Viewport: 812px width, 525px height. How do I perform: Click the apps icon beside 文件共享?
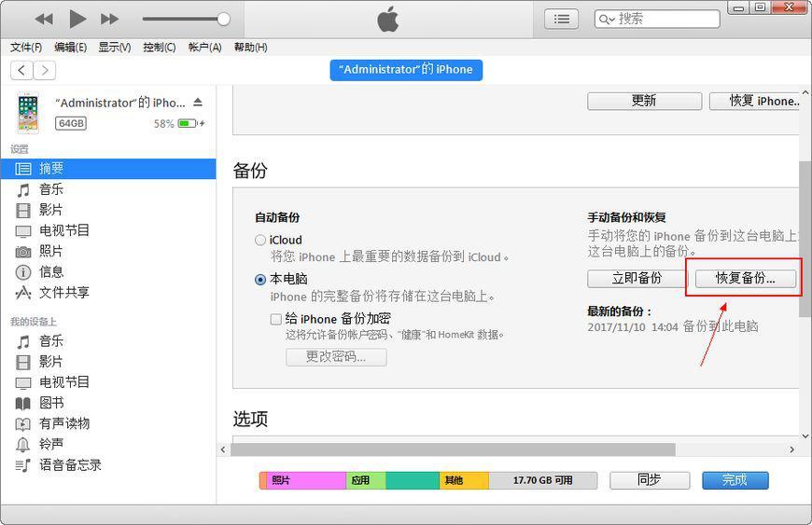point(22,293)
